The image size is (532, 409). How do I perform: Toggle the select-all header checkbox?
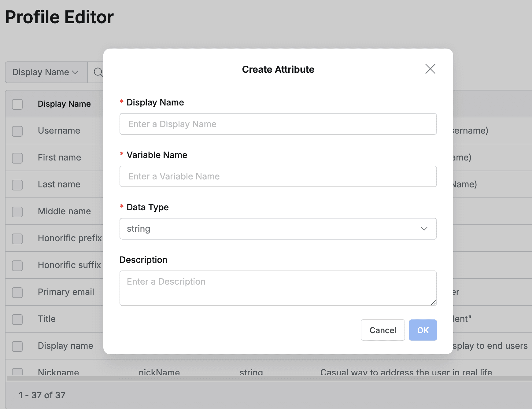pyautogui.click(x=17, y=104)
